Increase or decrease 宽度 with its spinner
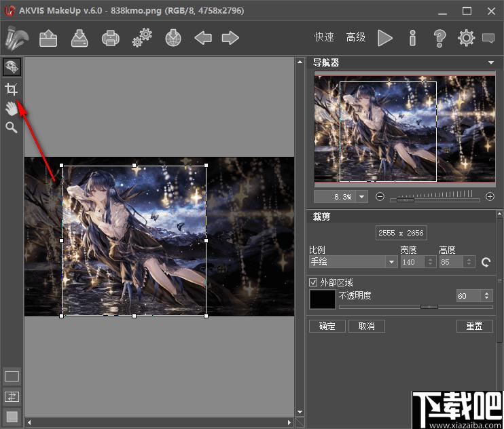504x429 pixels. tap(430, 262)
